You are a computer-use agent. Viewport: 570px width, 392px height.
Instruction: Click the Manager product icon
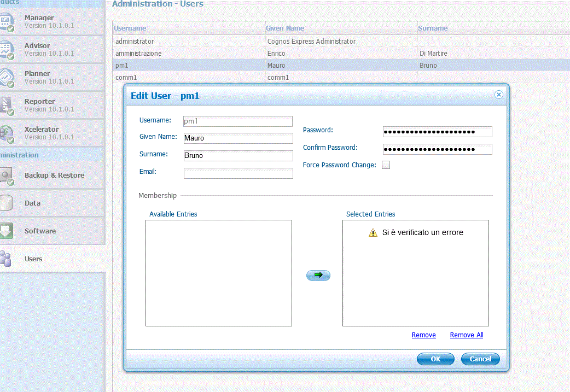(6, 22)
